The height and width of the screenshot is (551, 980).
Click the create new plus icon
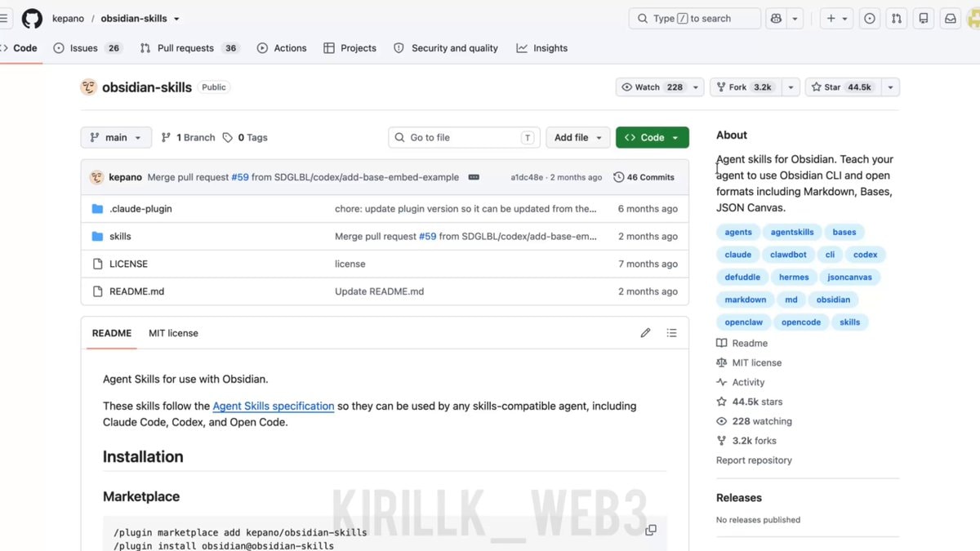tap(831, 18)
